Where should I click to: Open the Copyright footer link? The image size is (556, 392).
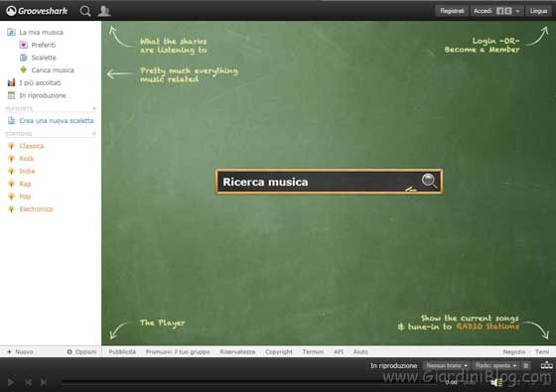click(279, 352)
